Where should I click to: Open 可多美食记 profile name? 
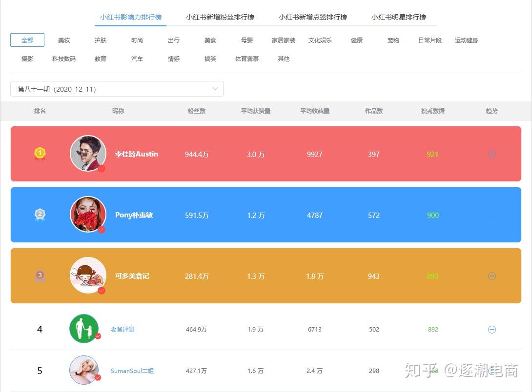click(132, 276)
